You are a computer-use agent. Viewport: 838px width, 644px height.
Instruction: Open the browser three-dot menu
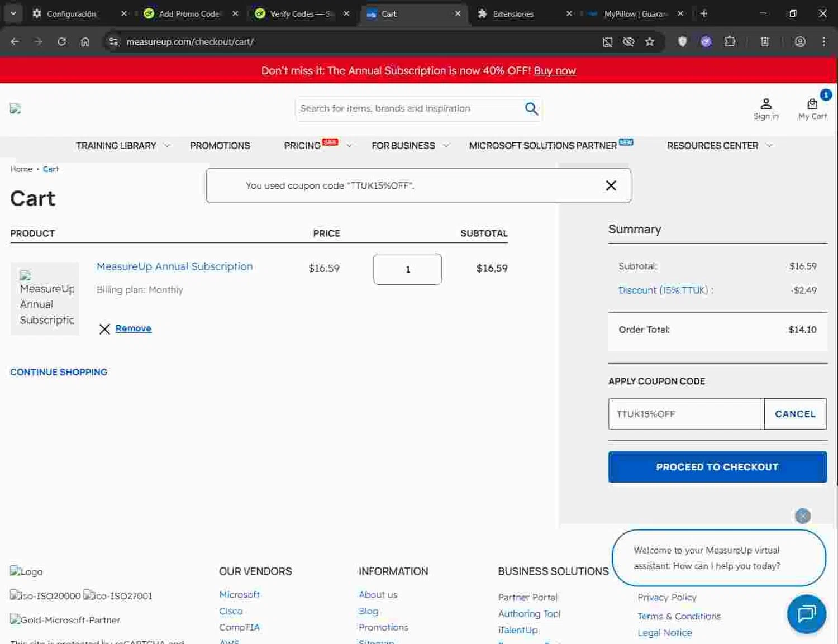click(x=823, y=41)
